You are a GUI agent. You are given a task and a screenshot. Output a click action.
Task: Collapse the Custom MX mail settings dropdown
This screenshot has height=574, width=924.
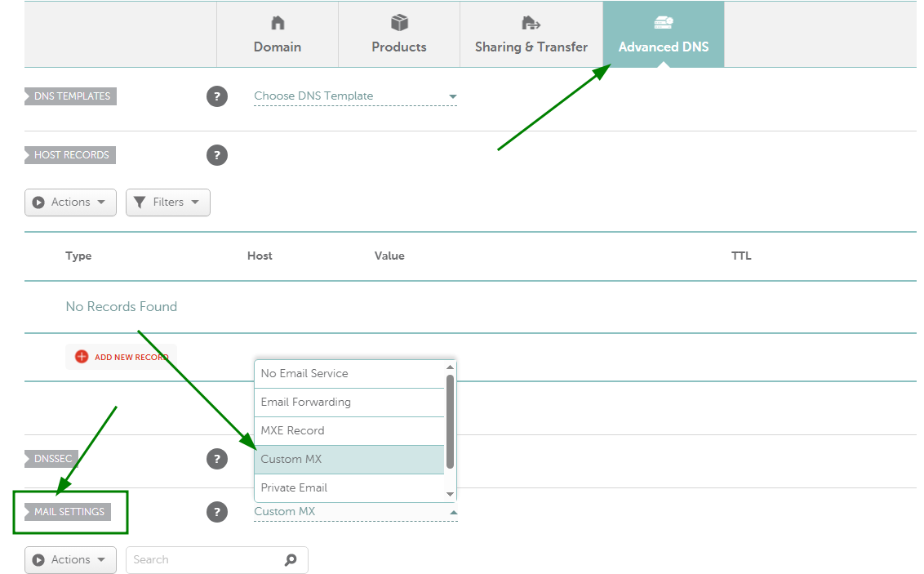pyautogui.click(x=355, y=511)
